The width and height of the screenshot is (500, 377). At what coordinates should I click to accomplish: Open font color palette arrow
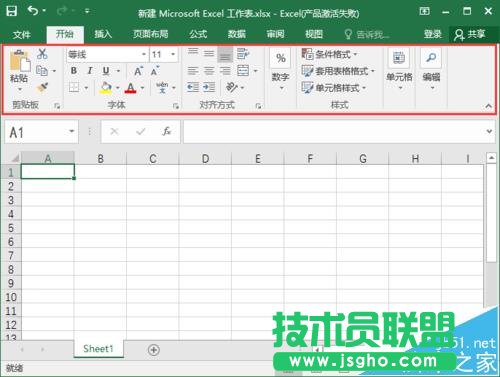142,88
